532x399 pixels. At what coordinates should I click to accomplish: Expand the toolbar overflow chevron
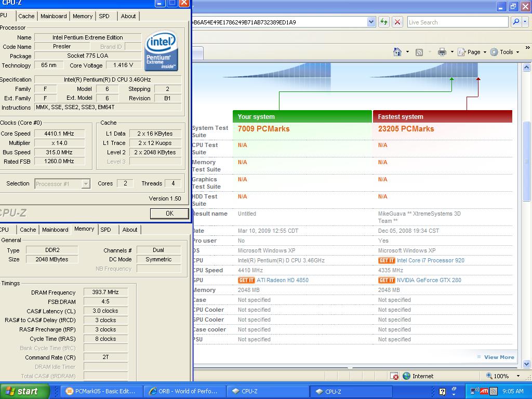point(527,48)
